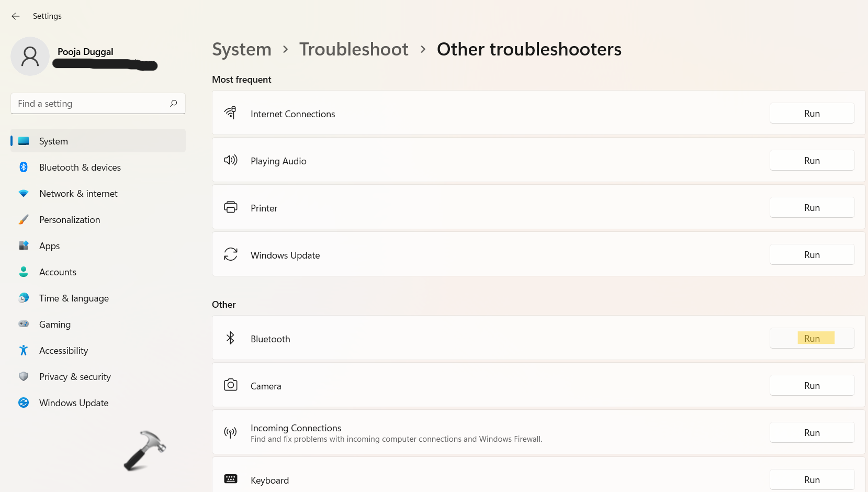Focus the Find a setting search box
Image resolution: width=868 pixels, height=492 pixels.
click(92, 104)
